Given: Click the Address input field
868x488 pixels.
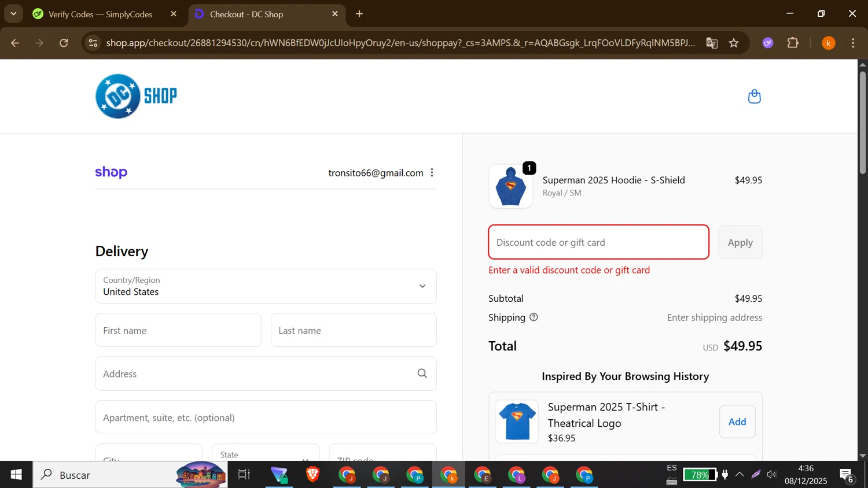Looking at the screenshot, I should [266, 374].
